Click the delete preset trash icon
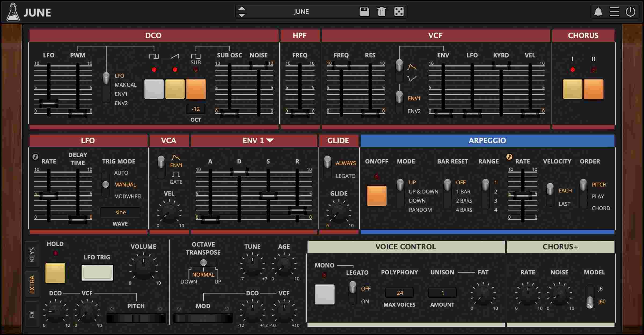644x335 pixels. pos(382,12)
